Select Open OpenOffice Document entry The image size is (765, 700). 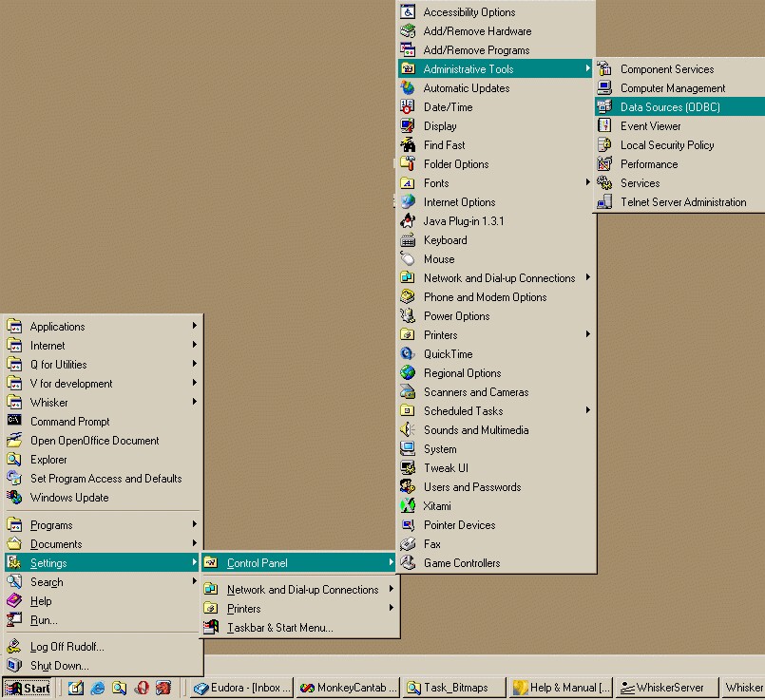[x=103, y=441]
